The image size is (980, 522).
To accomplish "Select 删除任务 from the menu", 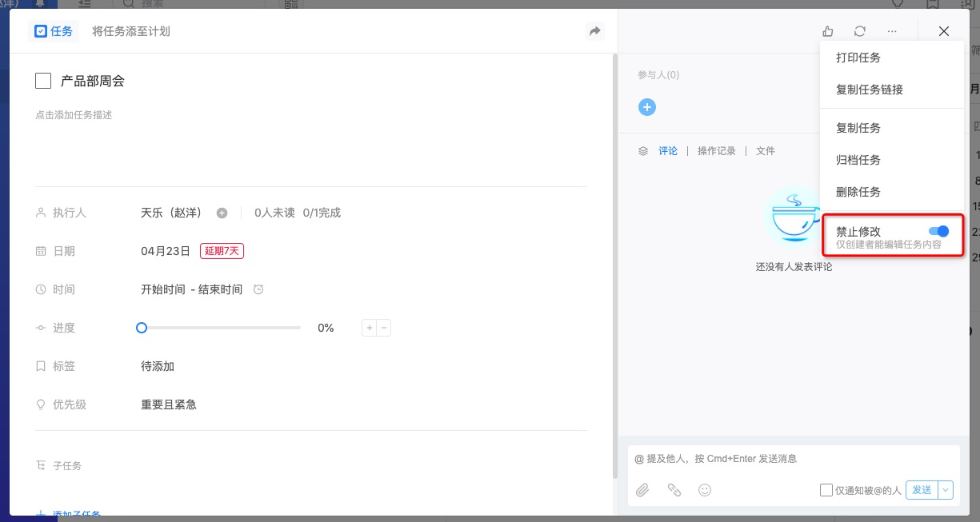I will point(858,192).
